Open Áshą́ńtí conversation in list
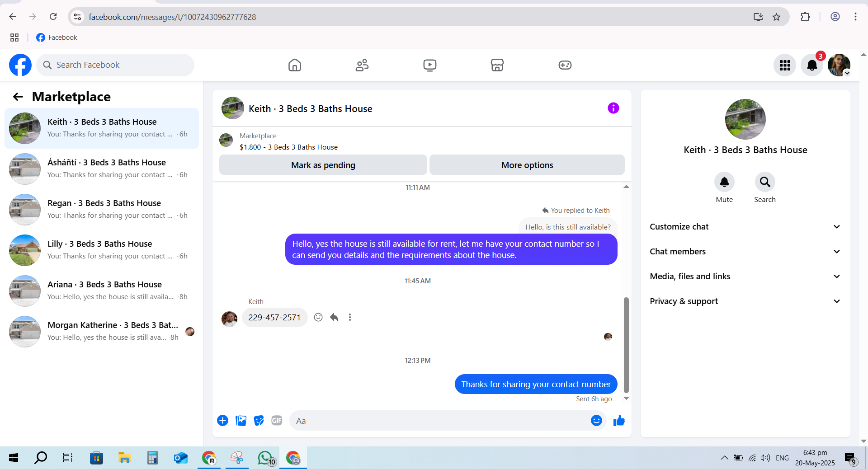Image resolution: width=868 pixels, height=469 pixels. [x=102, y=169]
